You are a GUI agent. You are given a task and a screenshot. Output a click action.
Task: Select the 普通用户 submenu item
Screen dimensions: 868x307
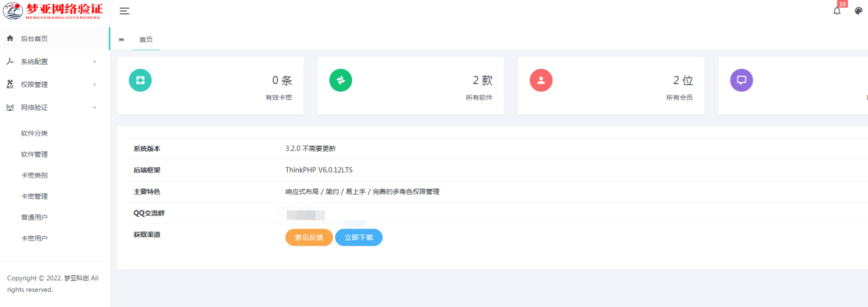click(x=34, y=218)
